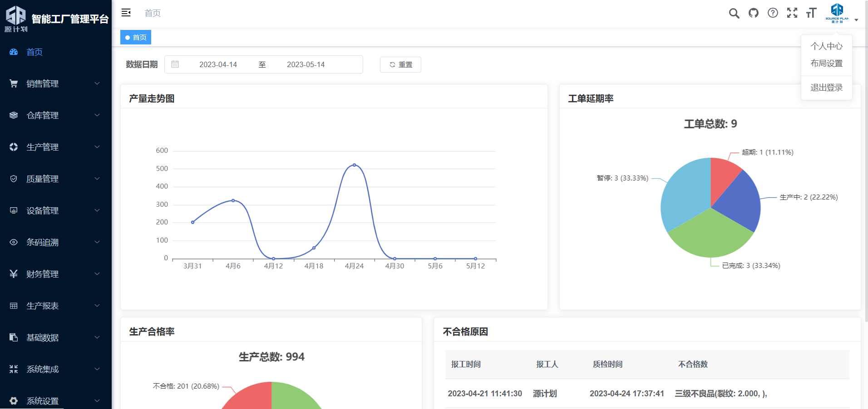Expand the 仓库管理 sidebar menu
This screenshot has height=409, width=868.
(x=55, y=115)
